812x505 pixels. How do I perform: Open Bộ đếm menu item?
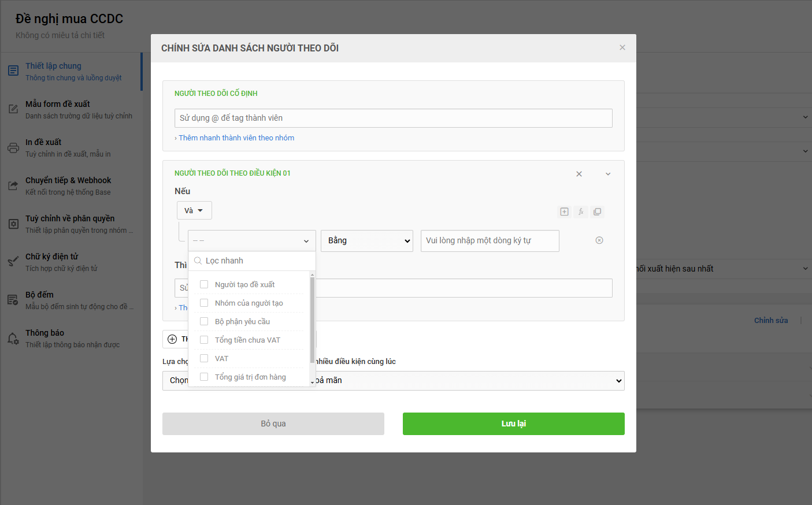(x=71, y=300)
